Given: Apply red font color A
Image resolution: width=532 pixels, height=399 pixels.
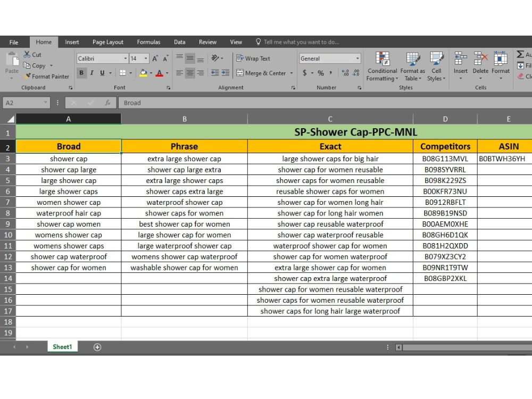Looking at the screenshot, I should pyautogui.click(x=160, y=72).
